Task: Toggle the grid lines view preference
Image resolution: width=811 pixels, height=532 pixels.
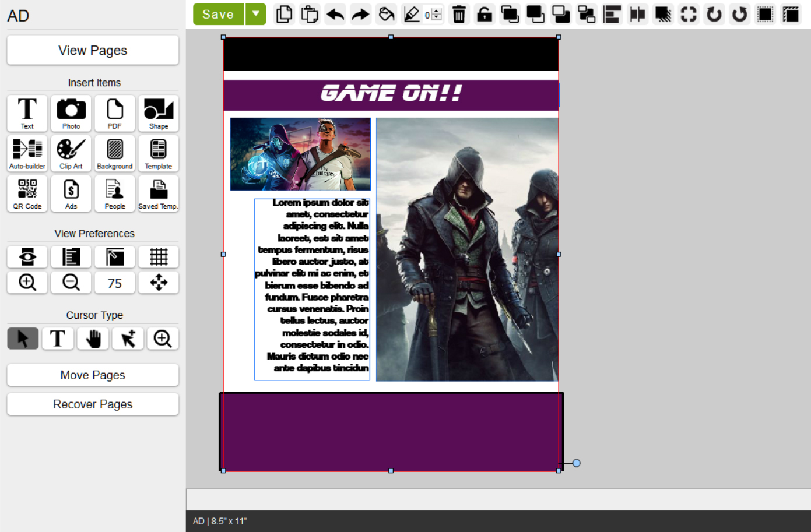Action: (159, 257)
